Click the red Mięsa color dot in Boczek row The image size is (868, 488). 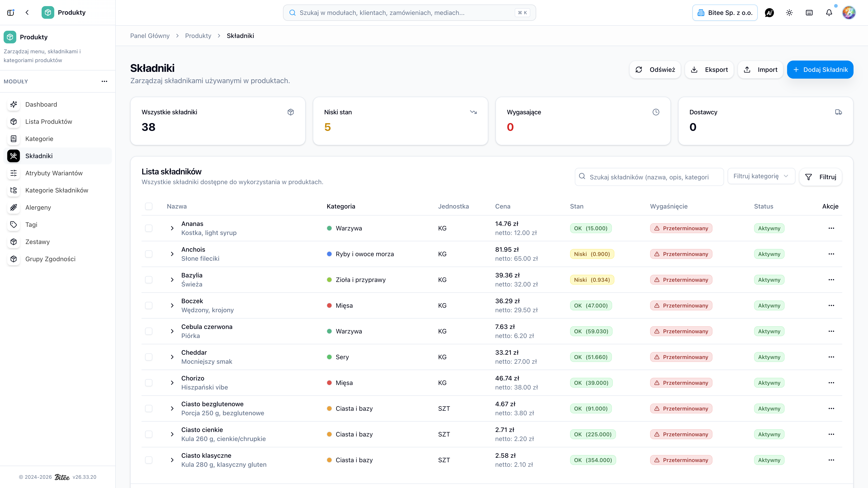tap(329, 305)
